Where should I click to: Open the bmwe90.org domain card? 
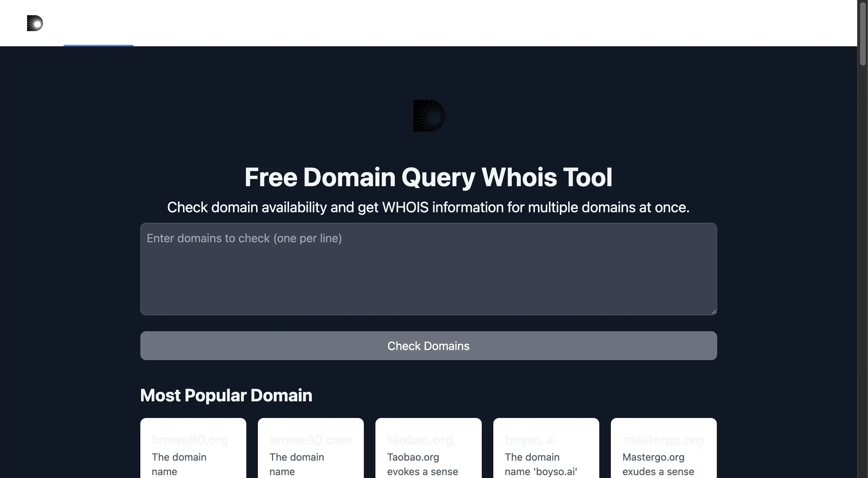(193, 448)
